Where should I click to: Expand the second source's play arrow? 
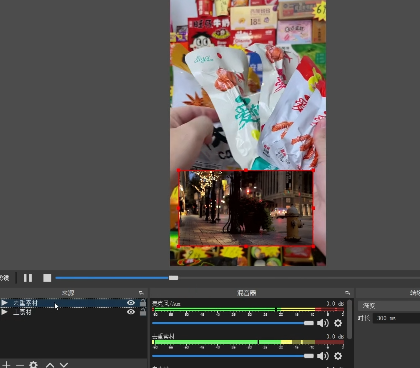click(x=4, y=312)
